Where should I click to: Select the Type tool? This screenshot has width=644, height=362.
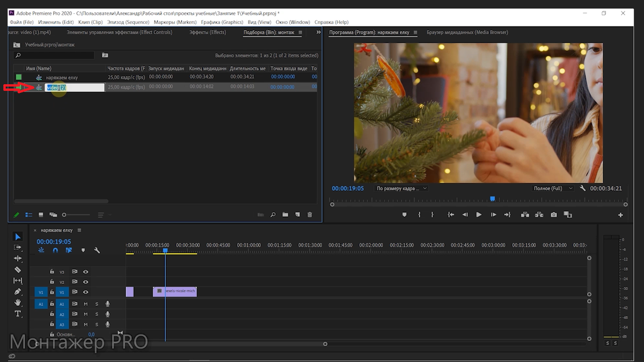pos(18,314)
